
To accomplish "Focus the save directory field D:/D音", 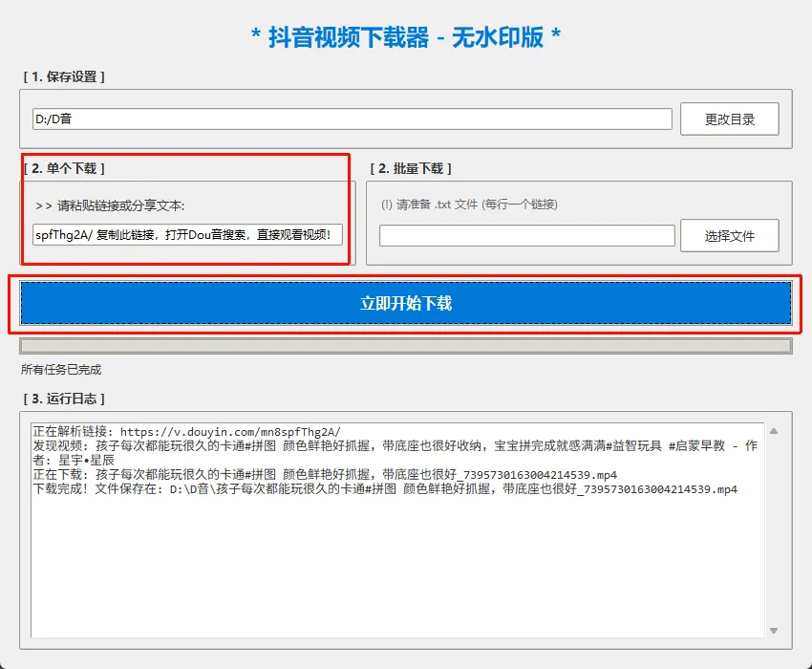I will 353,119.
